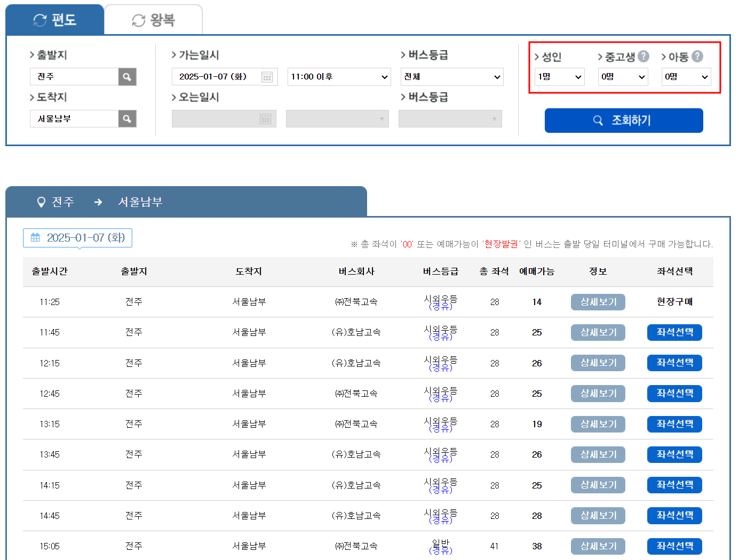This screenshot has height=560, width=739.
Task: Click 상세보기 for the 12:15 bus
Action: [598, 363]
